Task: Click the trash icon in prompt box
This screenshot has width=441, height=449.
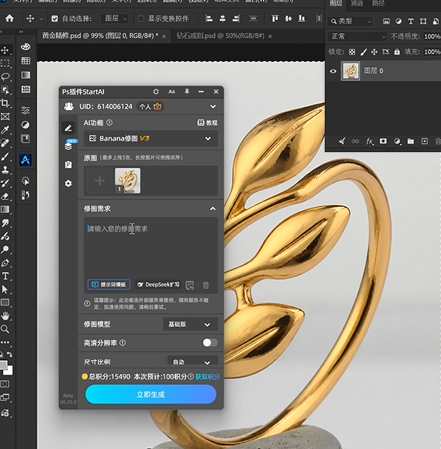Action: tap(206, 285)
